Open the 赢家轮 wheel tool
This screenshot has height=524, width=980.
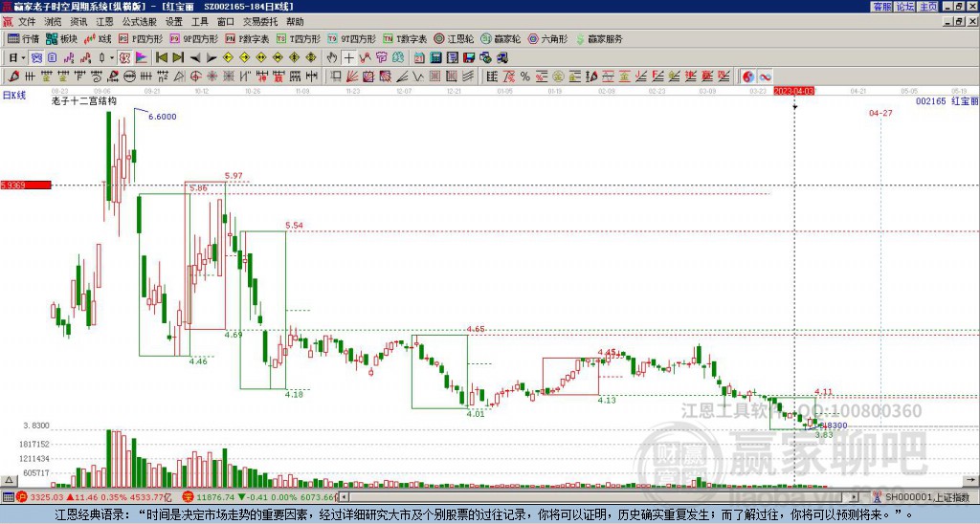pos(501,38)
